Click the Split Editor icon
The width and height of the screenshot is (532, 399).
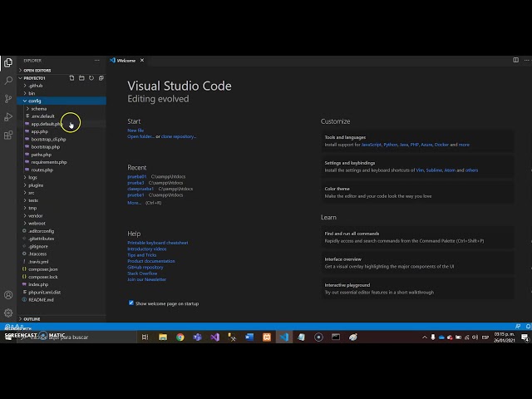(x=515, y=60)
